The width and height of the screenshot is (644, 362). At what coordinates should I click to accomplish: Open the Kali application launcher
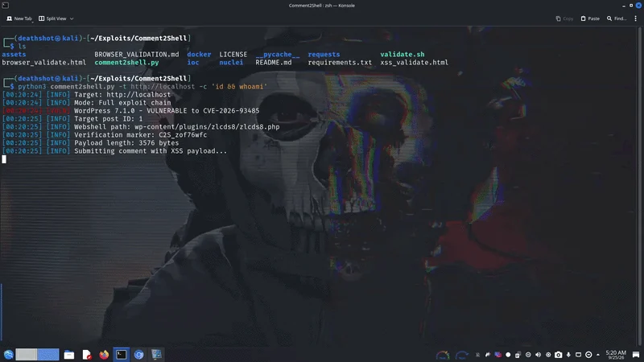point(8,355)
